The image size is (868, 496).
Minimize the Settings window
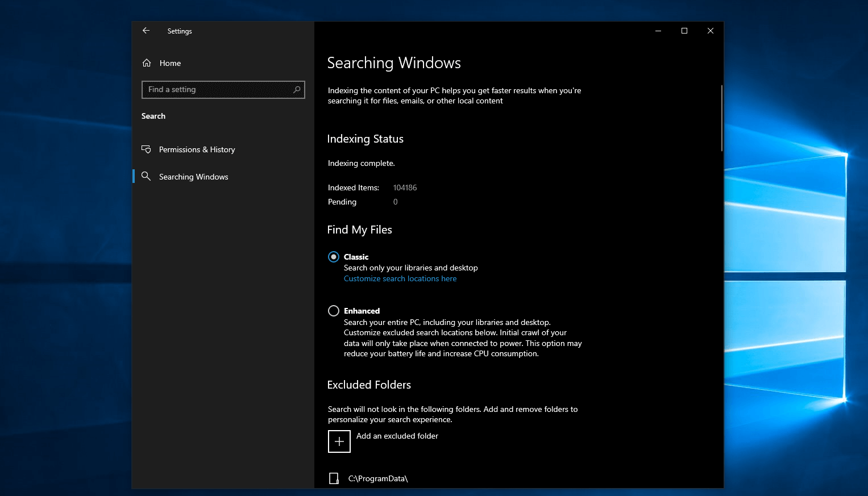[658, 31]
